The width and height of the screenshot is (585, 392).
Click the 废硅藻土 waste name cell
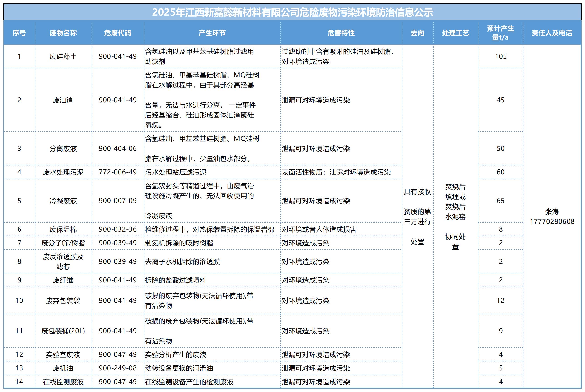(x=63, y=56)
